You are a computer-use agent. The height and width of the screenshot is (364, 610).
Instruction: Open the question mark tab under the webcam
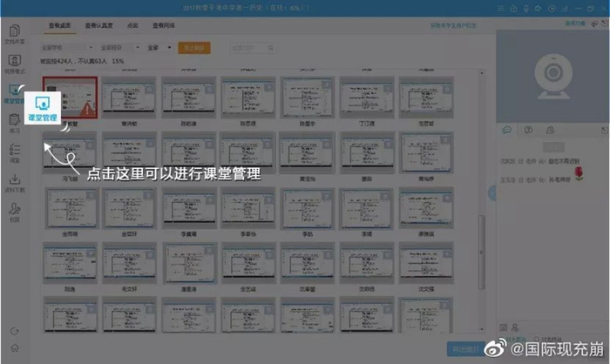(x=528, y=130)
